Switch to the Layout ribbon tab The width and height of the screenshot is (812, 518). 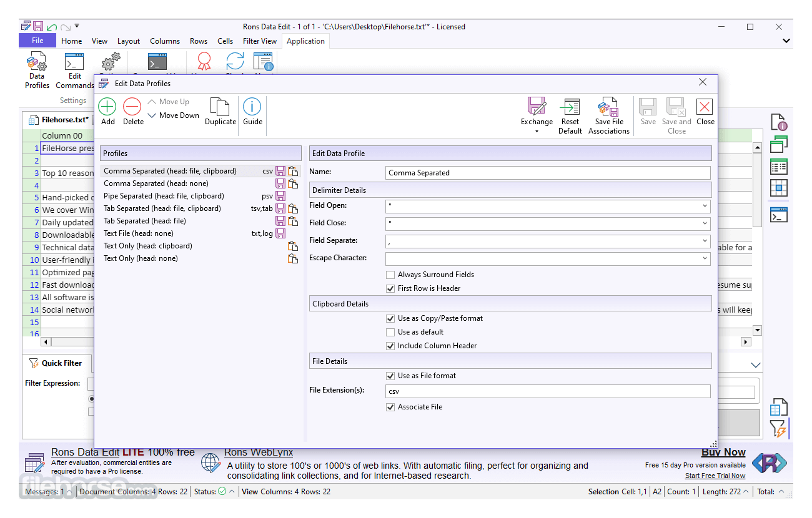pos(129,41)
